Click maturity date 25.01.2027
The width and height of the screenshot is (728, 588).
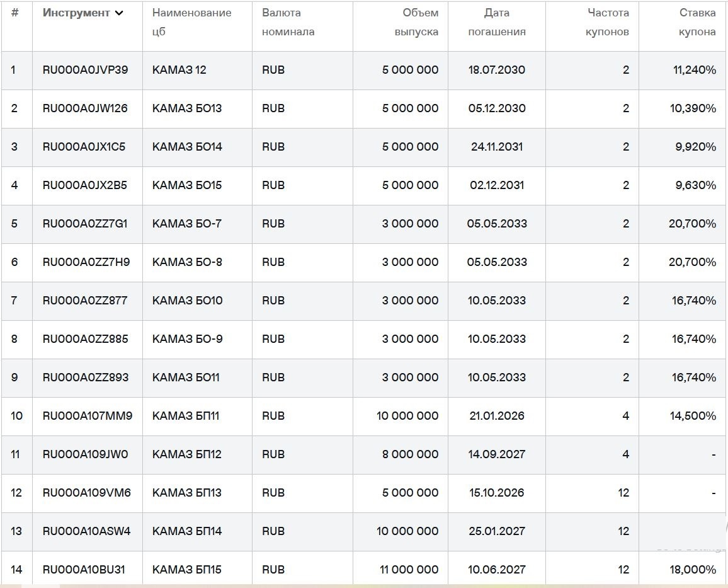click(497, 532)
